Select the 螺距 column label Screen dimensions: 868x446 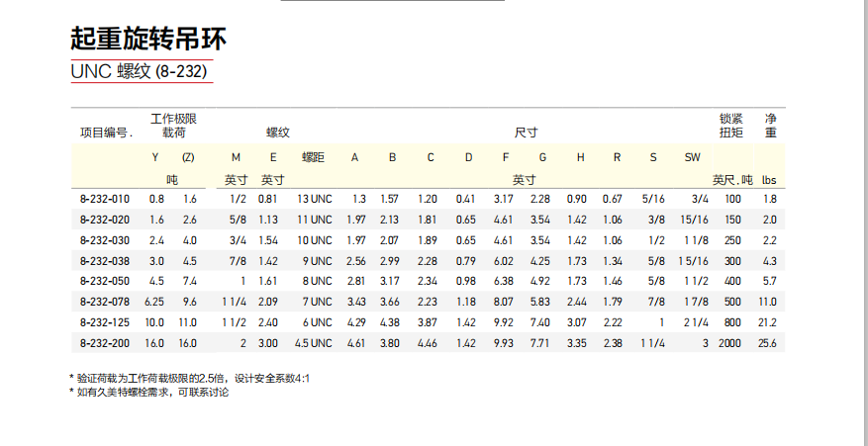313,157
